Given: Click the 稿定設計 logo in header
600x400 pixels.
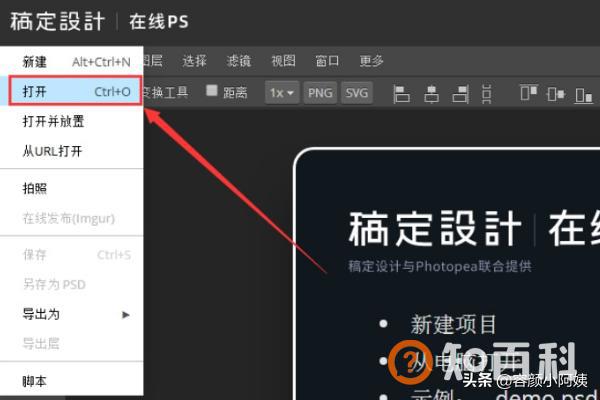Looking at the screenshot, I should (x=57, y=21).
